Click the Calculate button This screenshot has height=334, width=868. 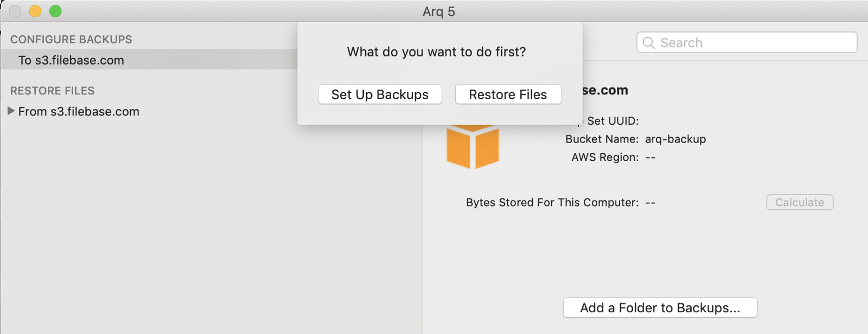click(x=800, y=202)
